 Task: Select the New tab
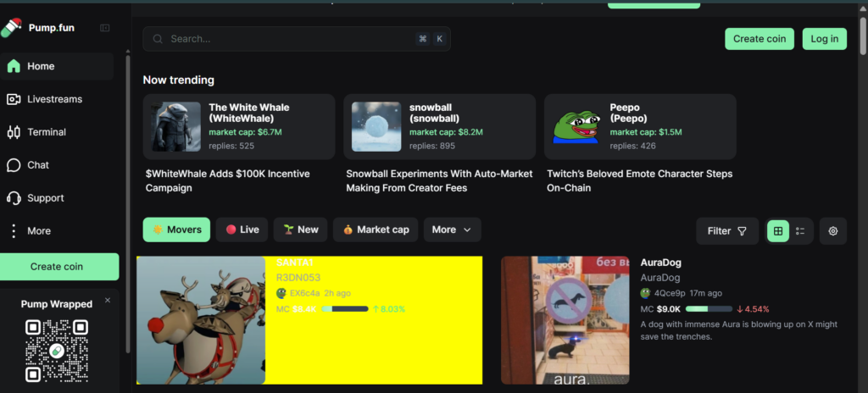click(300, 230)
